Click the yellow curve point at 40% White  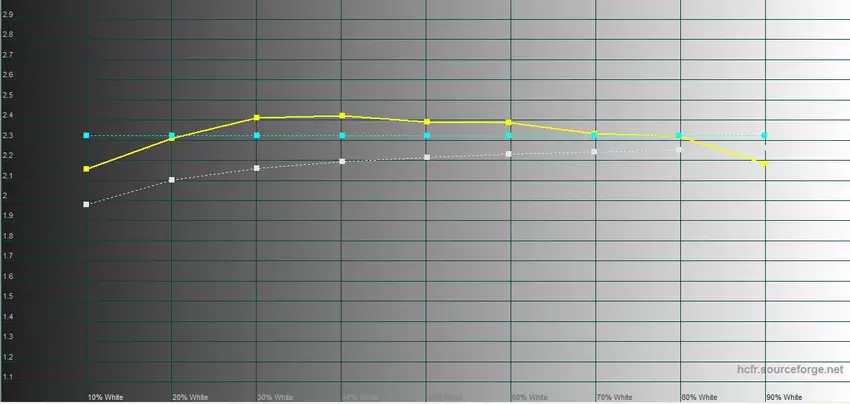point(342,116)
